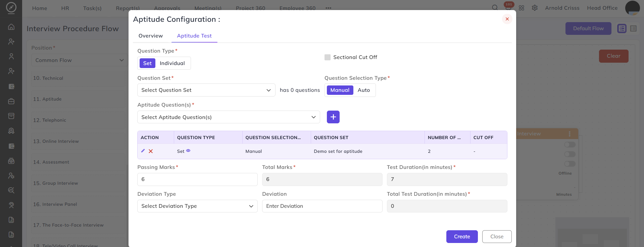Open the HR menu
The width and height of the screenshot is (644, 247).
[x=65, y=8]
